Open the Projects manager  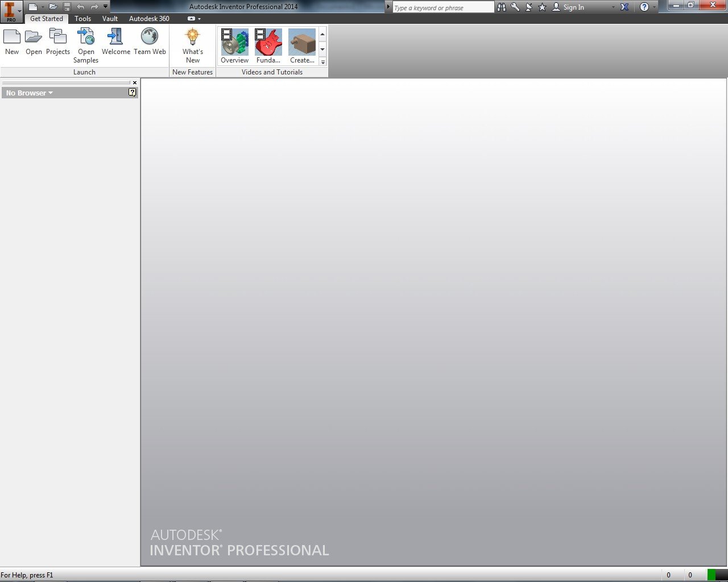[58, 42]
